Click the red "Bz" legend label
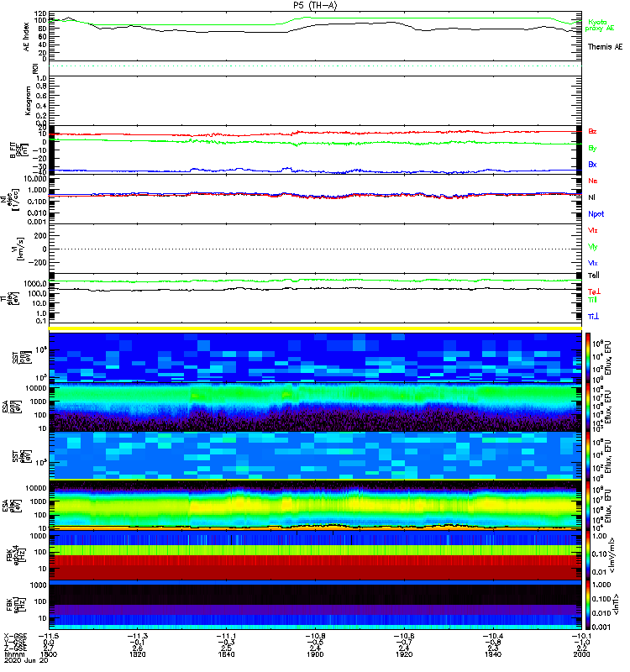 click(592, 131)
